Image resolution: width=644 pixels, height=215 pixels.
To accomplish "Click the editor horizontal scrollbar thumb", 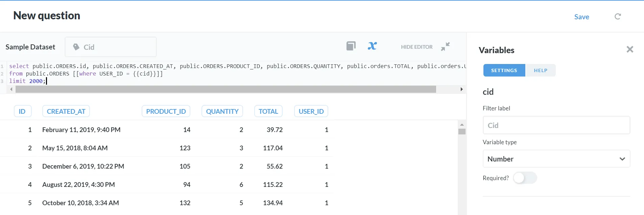I will (x=226, y=89).
